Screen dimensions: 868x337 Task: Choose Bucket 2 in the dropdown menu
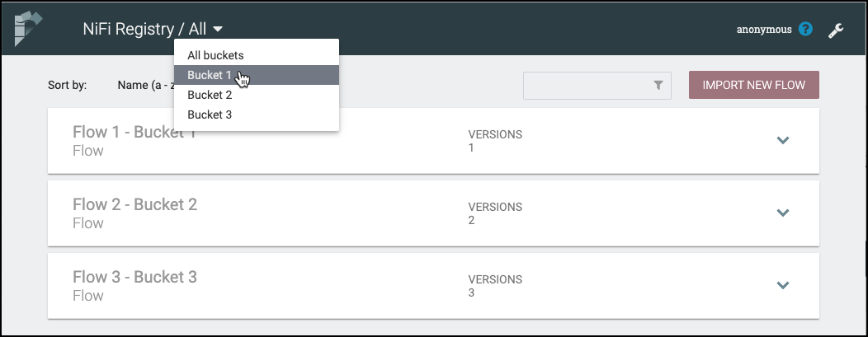click(210, 95)
